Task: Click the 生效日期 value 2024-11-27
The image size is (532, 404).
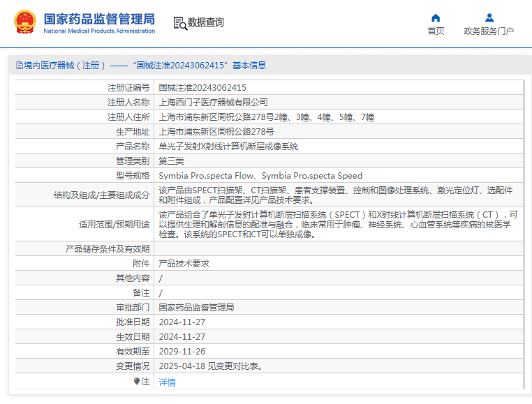Action: pyautogui.click(x=182, y=336)
